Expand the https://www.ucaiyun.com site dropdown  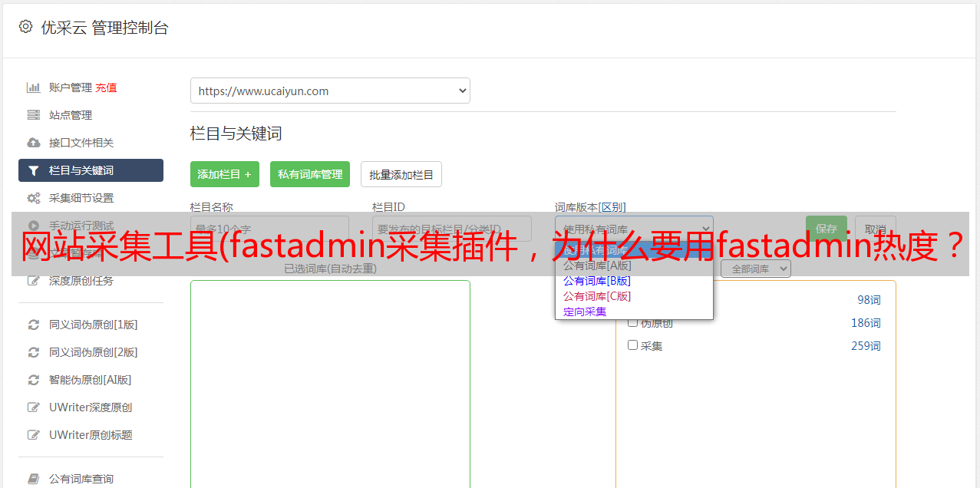pos(330,91)
